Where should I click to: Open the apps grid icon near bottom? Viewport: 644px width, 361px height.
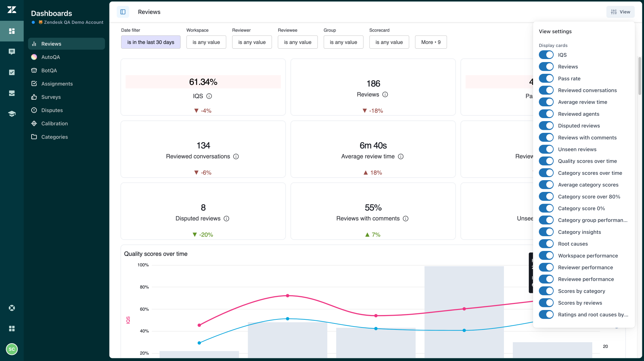click(x=12, y=328)
